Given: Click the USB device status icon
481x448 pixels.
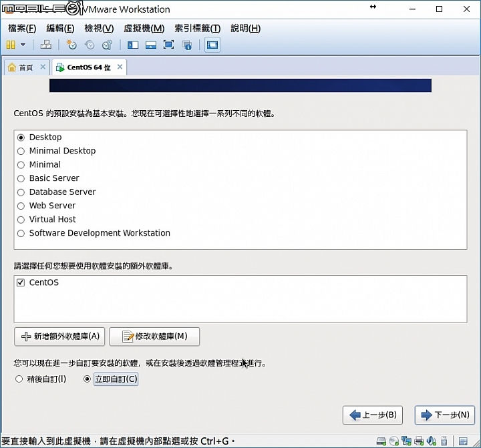Looking at the screenshot, I should [444, 441].
